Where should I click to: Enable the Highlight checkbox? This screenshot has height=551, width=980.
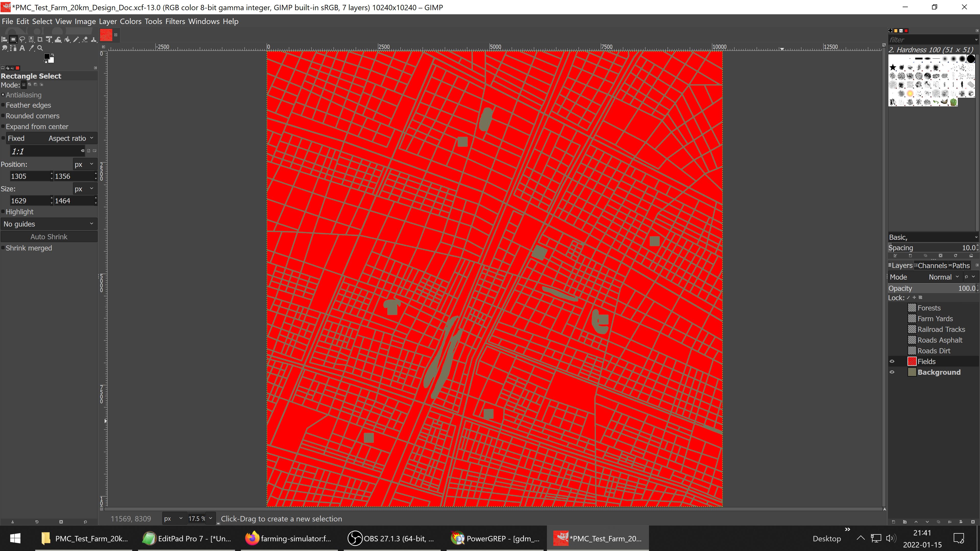[x=3, y=212]
